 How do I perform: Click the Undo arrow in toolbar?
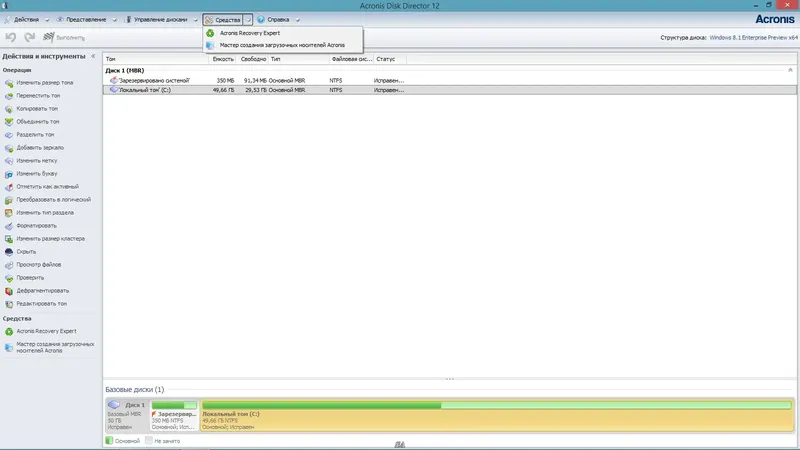pyautogui.click(x=11, y=37)
